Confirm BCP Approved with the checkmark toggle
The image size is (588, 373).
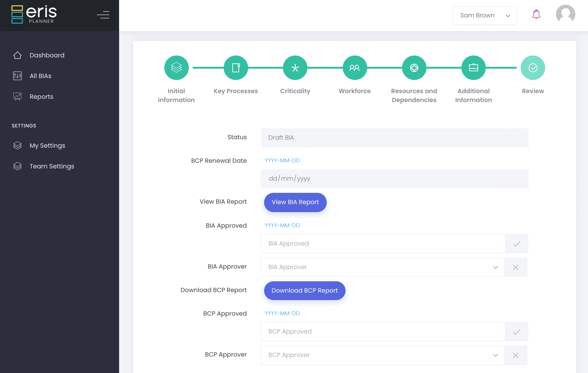[516, 332]
